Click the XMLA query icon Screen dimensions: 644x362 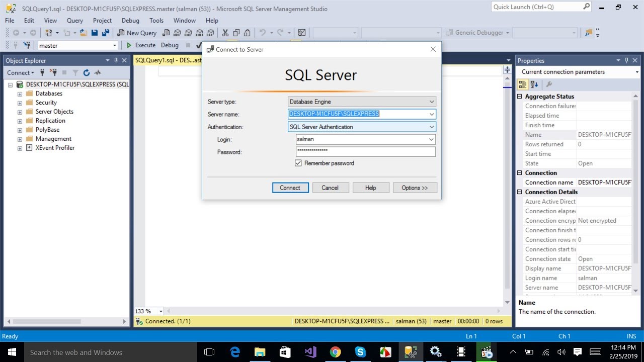pos(199,33)
